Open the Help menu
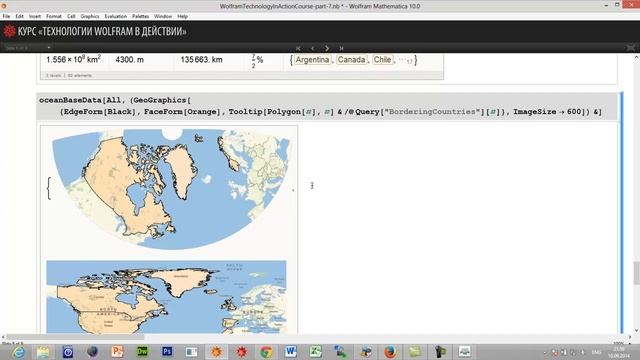640x360 pixels. coord(182,16)
